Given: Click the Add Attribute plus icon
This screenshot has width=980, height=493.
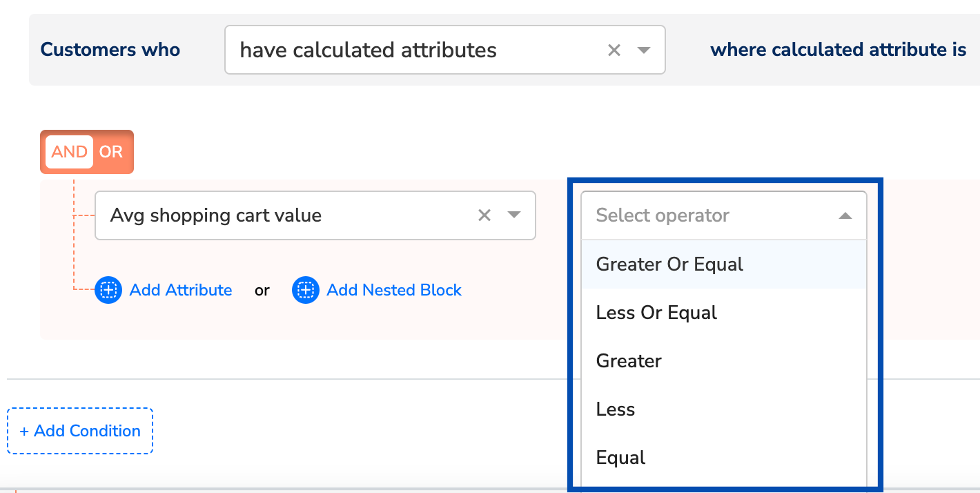Looking at the screenshot, I should (x=108, y=290).
